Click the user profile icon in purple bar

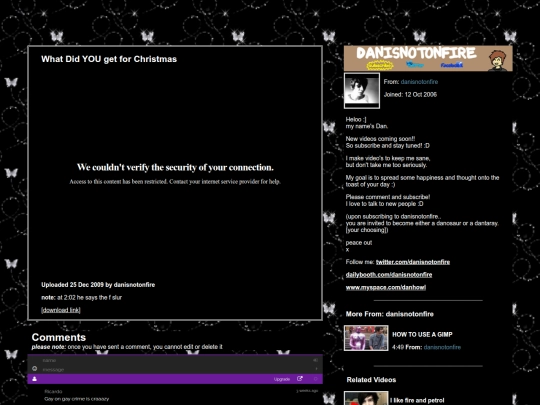pyautogui.click(x=34, y=379)
